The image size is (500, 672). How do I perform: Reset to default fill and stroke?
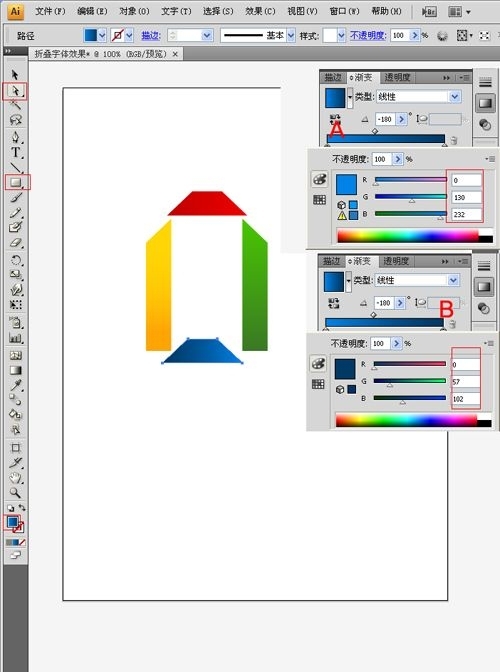pyautogui.click(x=10, y=508)
